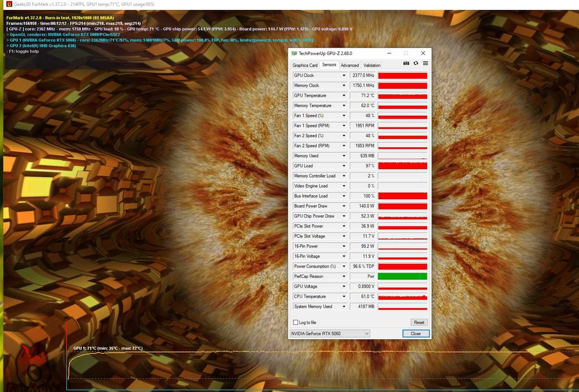This screenshot has width=579, height=392.
Task: Go to the Validation tab
Action: click(372, 65)
